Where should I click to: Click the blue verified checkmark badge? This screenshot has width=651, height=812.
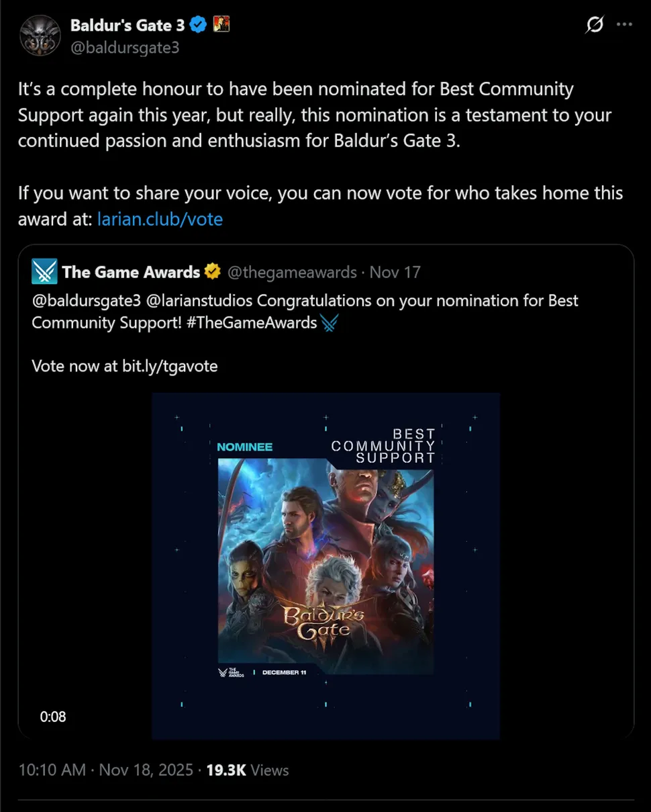click(x=198, y=26)
